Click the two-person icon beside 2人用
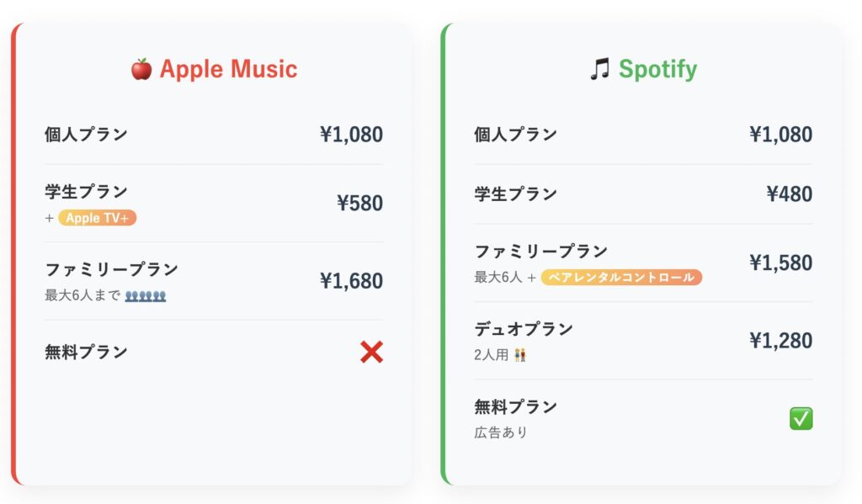The height and width of the screenshot is (504, 862). point(520,355)
